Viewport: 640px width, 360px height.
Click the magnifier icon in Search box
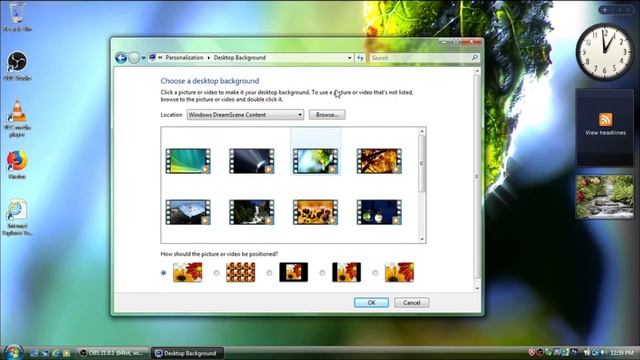(x=475, y=58)
